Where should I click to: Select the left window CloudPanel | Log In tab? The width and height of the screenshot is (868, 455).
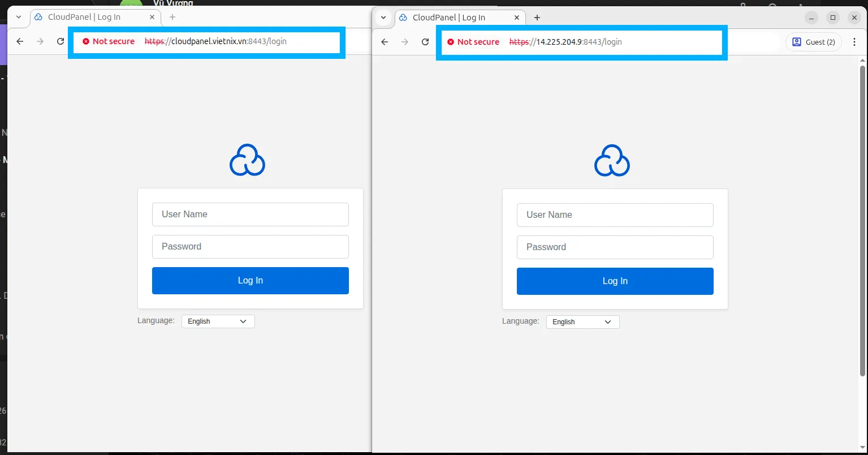95,17
